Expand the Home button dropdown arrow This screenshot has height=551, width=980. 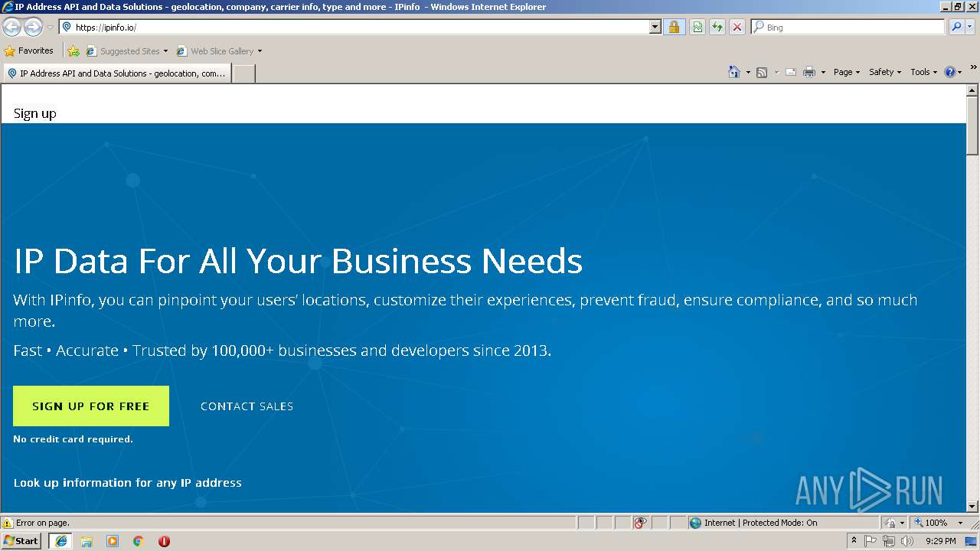pos(748,72)
